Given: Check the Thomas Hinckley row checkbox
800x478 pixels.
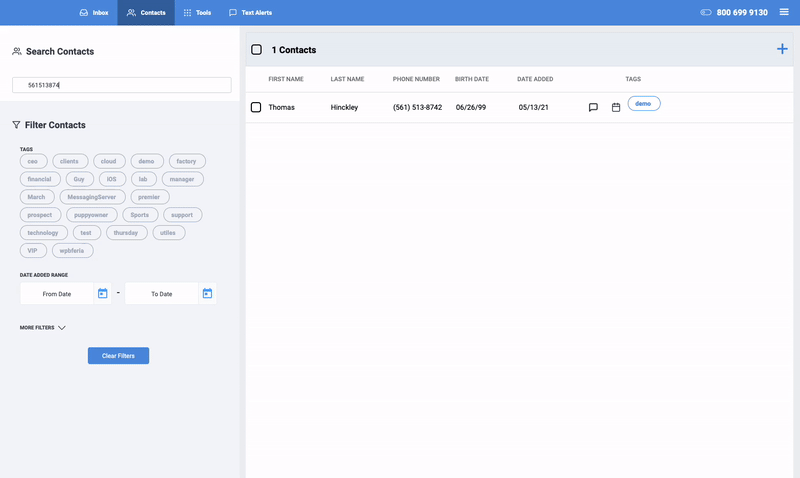Looking at the screenshot, I should point(256,107).
